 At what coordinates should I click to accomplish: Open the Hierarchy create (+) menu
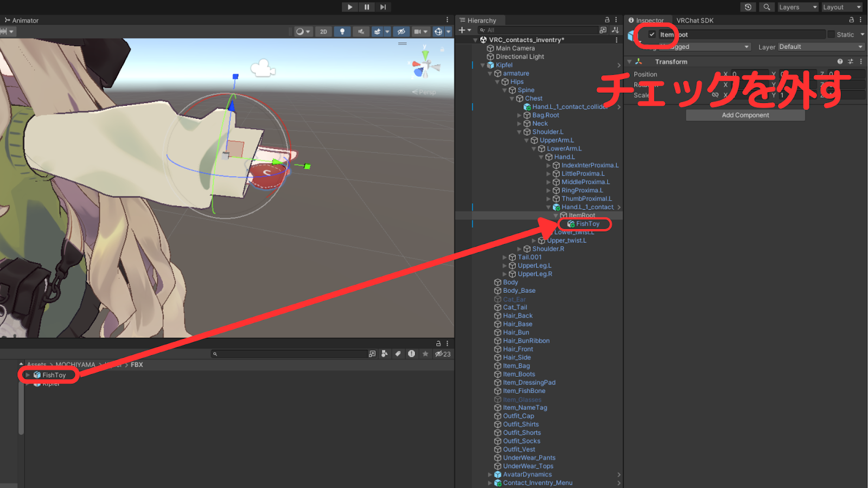tap(464, 30)
